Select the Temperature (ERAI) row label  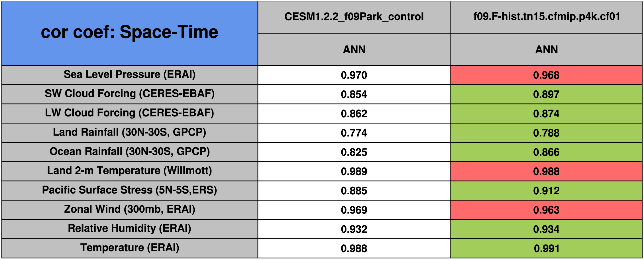(x=130, y=248)
